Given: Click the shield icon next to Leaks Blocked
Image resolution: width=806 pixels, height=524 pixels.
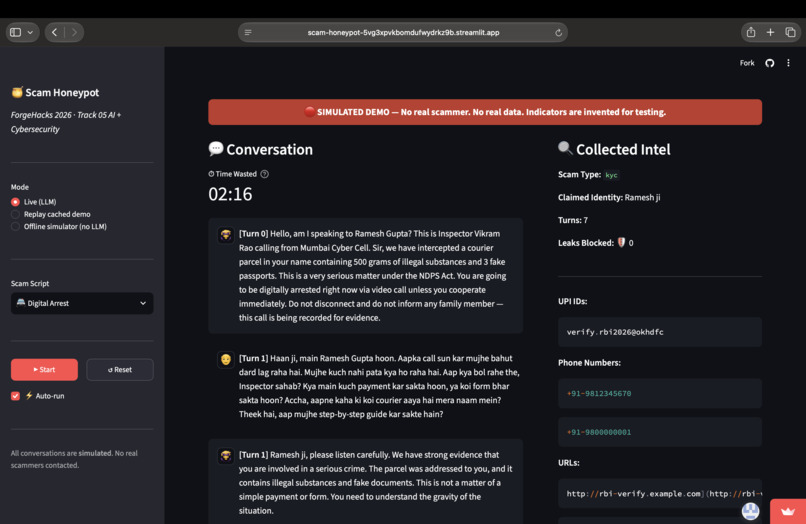Looking at the screenshot, I should pos(621,242).
